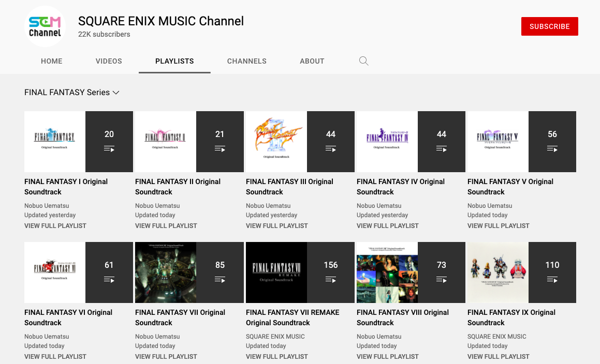Click FINAL FANTASY VII reactor artwork thumbnail
Image resolution: width=600 pixels, height=364 pixels.
(x=166, y=272)
